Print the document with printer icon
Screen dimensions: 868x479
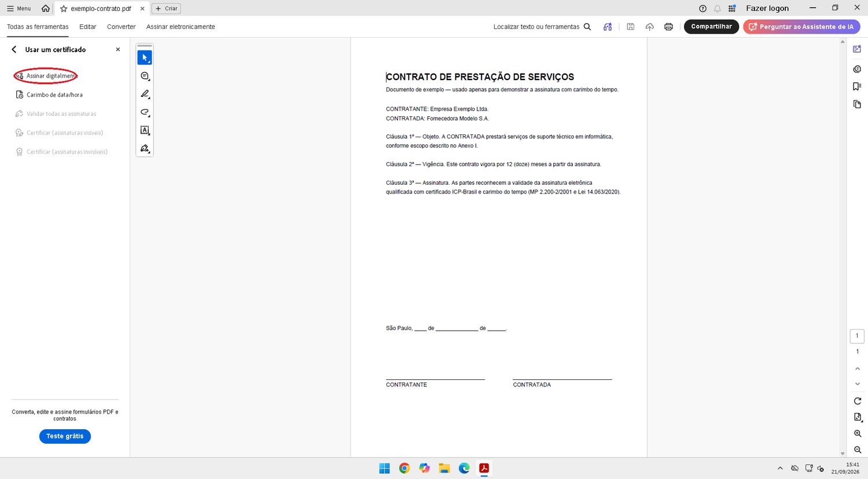668,27
